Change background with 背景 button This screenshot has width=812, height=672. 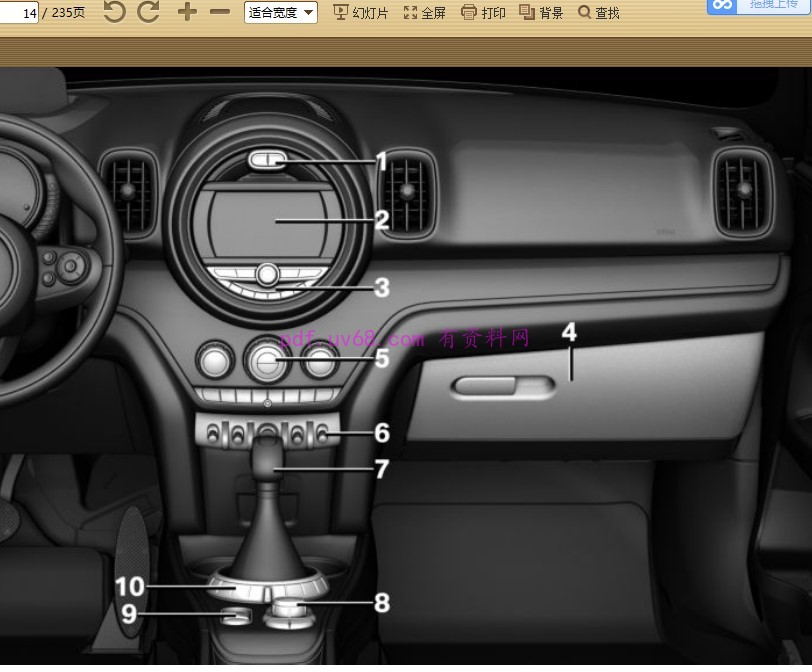[541, 12]
